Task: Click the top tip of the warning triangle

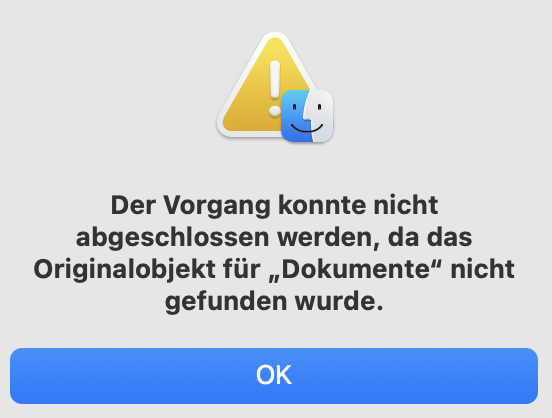Action: 275,37
